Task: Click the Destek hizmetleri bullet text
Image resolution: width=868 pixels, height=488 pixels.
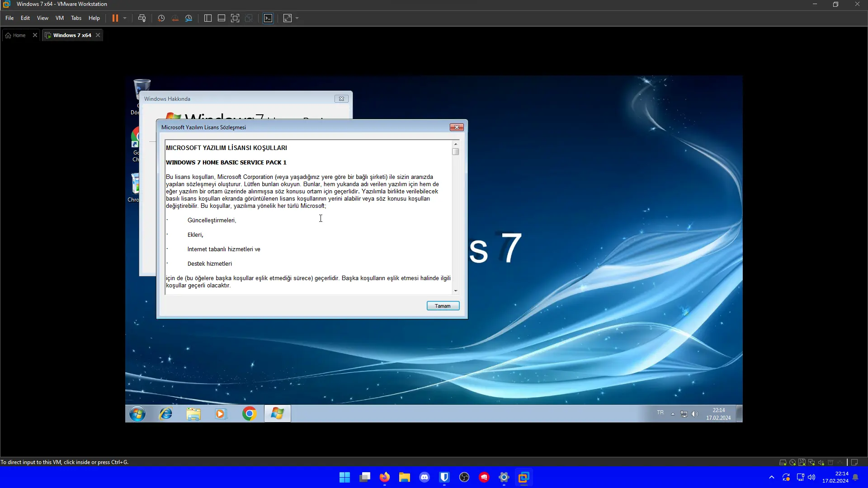Action: [x=210, y=264]
